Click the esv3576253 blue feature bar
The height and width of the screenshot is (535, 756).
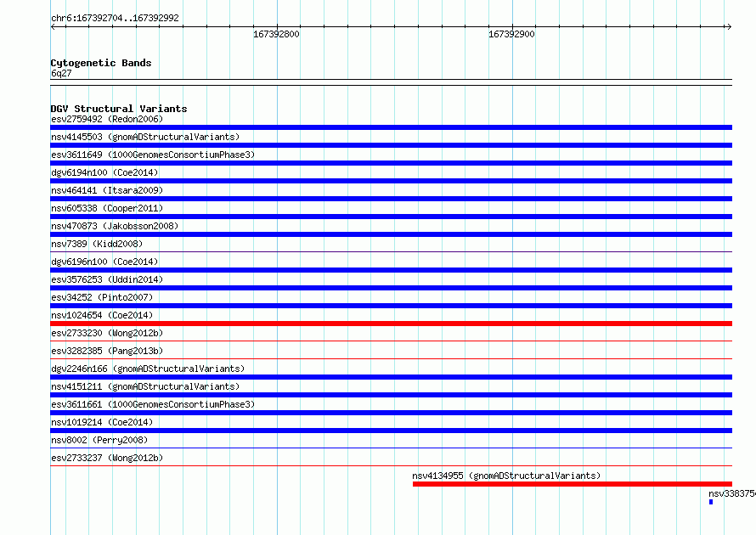(391, 288)
